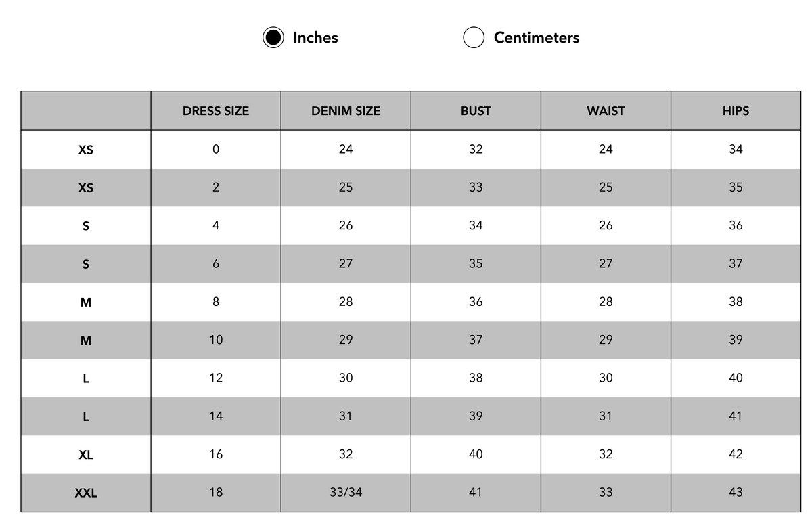Screen dimensions: 812x530
Task: Click the BUST column header
Action: tap(476, 111)
